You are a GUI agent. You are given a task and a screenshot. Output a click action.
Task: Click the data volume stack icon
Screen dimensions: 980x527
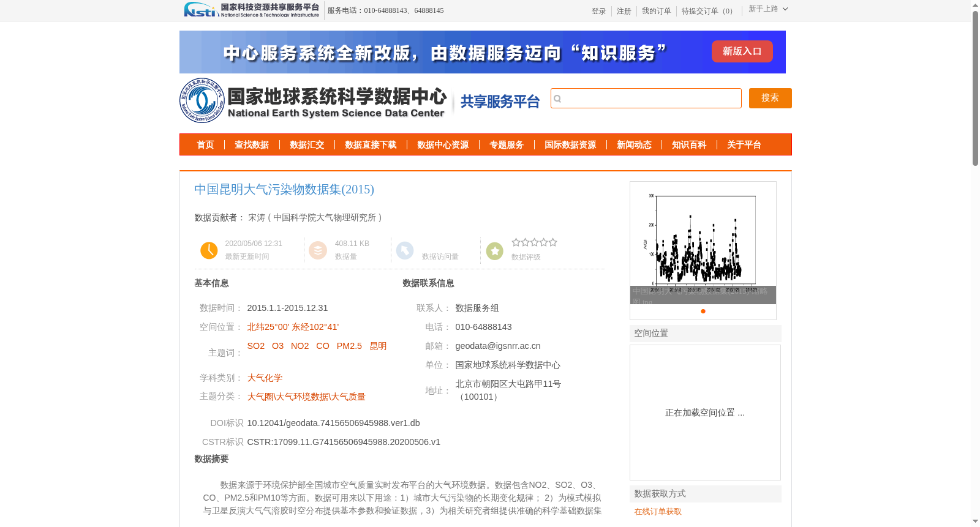pyautogui.click(x=318, y=250)
